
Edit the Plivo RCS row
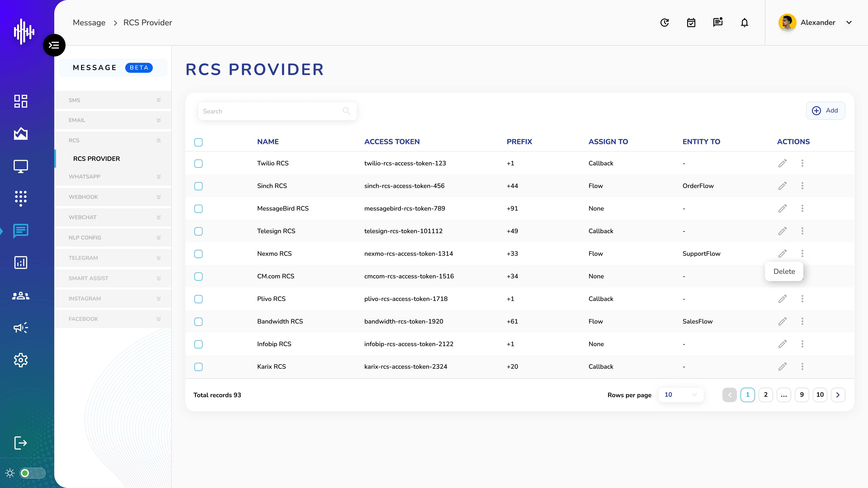pyautogui.click(x=782, y=298)
